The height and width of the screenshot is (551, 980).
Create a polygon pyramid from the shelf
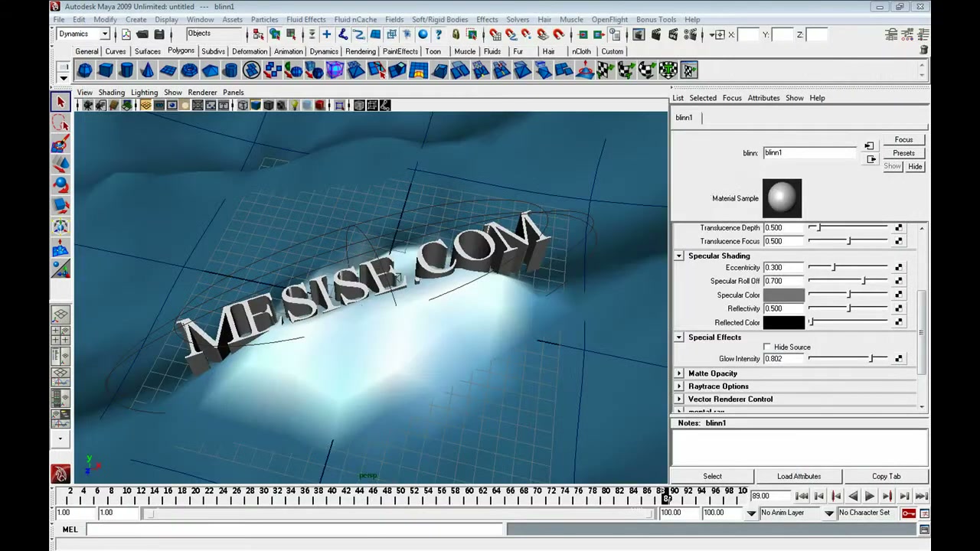[x=210, y=70]
